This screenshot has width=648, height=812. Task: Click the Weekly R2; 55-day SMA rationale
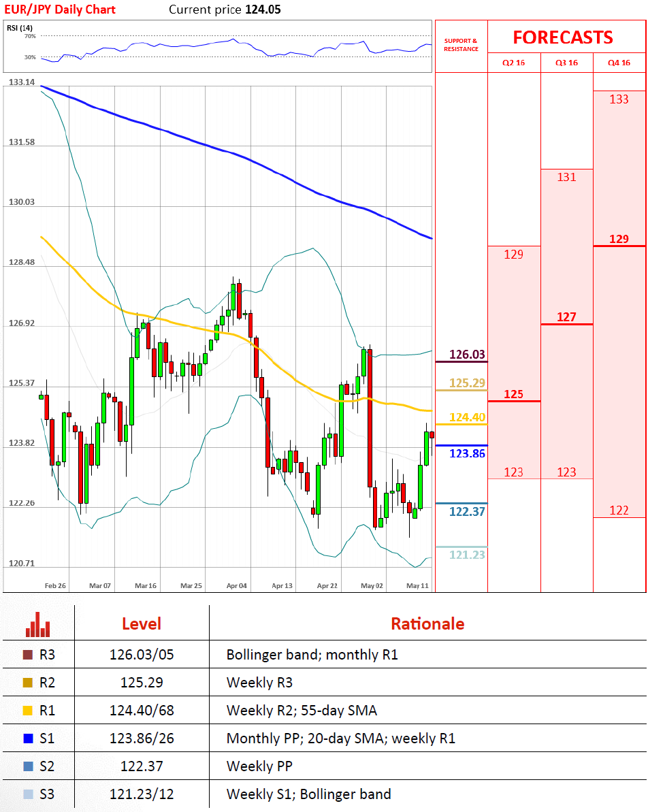pos(302,711)
